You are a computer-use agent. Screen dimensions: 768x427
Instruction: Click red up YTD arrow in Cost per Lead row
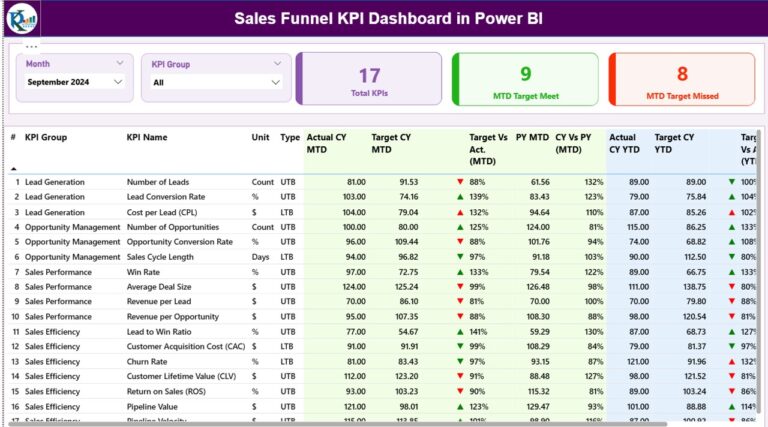732,213
